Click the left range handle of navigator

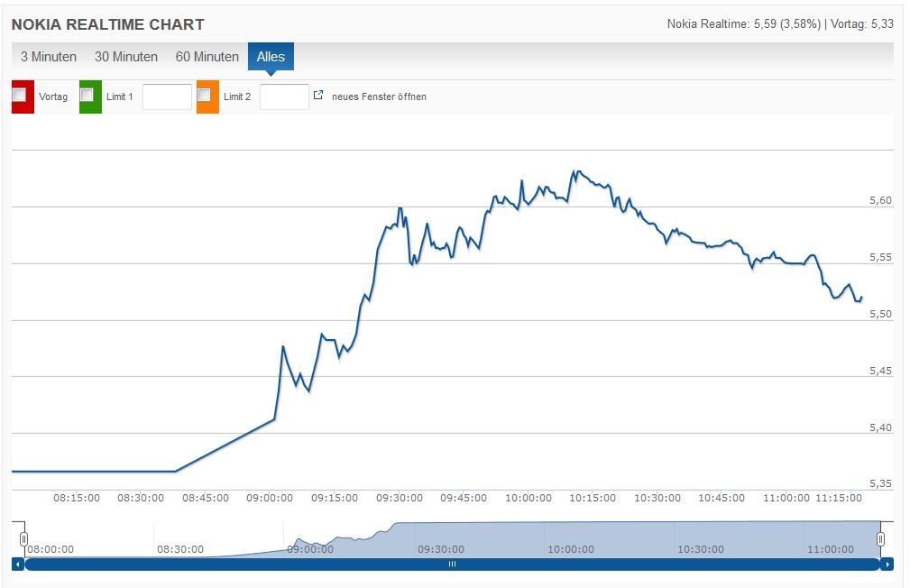pyautogui.click(x=23, y=539)
